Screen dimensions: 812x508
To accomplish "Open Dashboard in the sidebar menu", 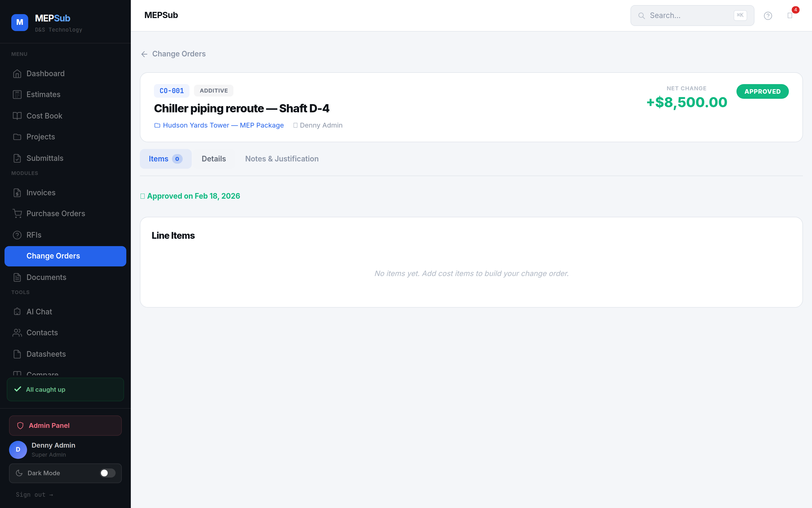I will (65, 74).
